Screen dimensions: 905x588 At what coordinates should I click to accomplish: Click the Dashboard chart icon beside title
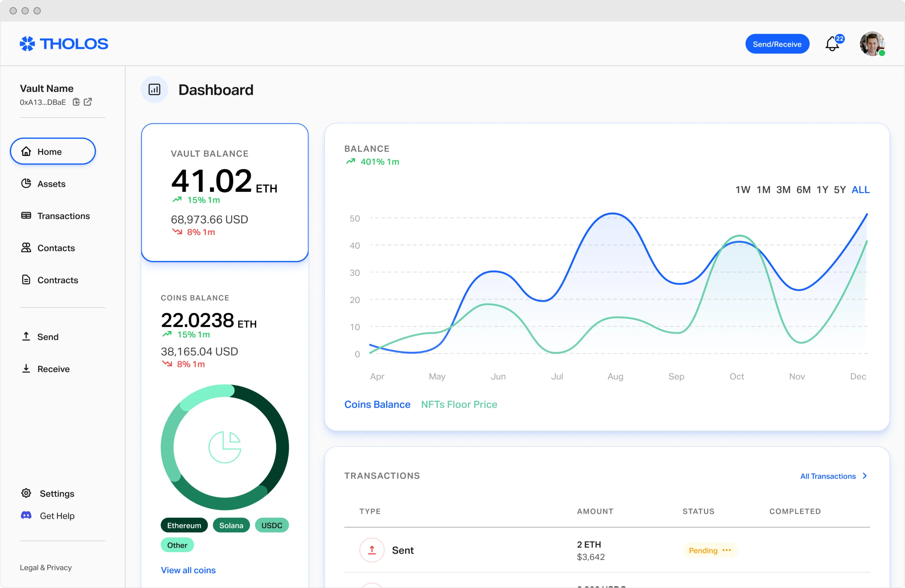click(154, 90)
